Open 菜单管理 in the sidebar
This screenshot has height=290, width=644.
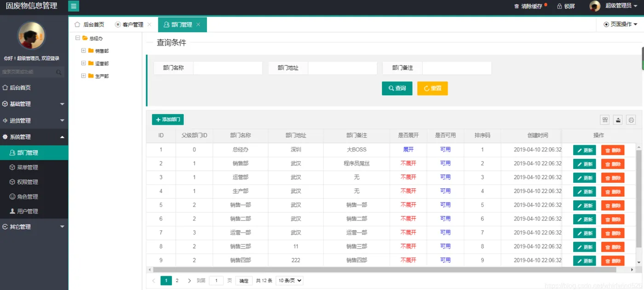[x=34, y=168]
